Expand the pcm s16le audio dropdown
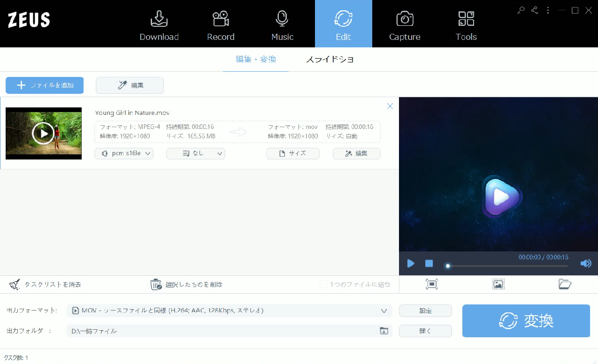Screen dimensions: 598x364 [124, 153]
